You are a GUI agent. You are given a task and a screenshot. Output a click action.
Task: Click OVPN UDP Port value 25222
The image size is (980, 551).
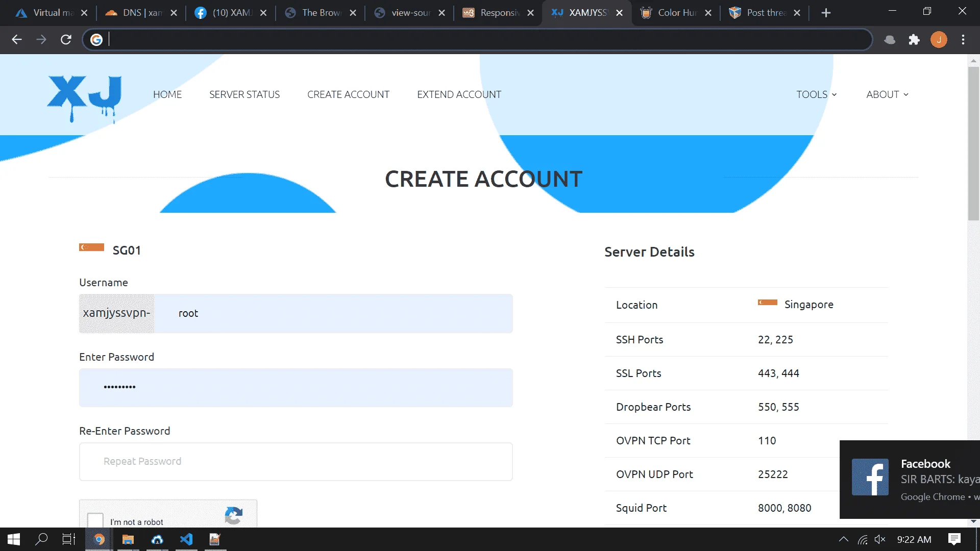pyautogui.click(x=773, y=474)
